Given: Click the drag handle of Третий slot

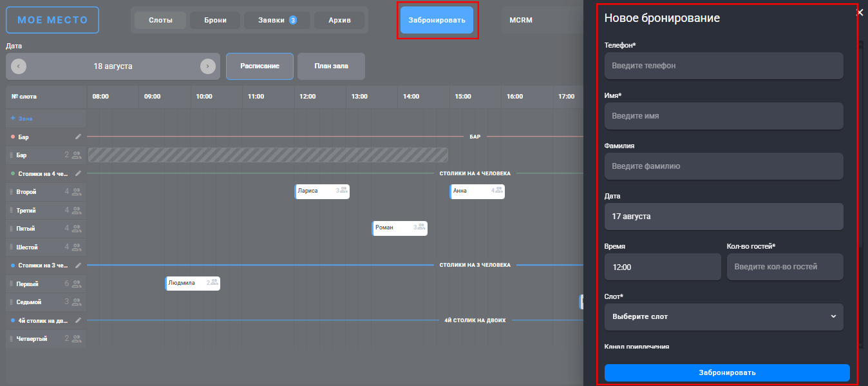Looking at the screenshot, I should pos(11,210).
